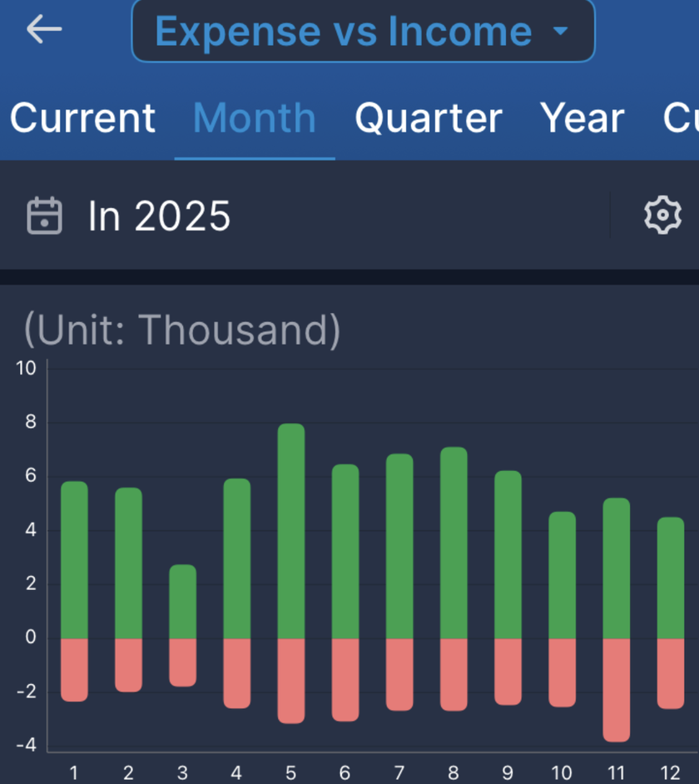Switch to the Current tab

point(83,118)
